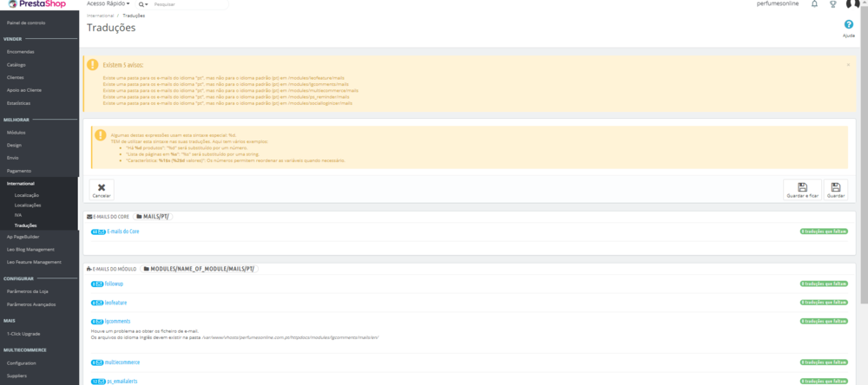The image size is (868, 385).
Task: Open Leo Feature Management menu
Action: [x=34, y=262]
